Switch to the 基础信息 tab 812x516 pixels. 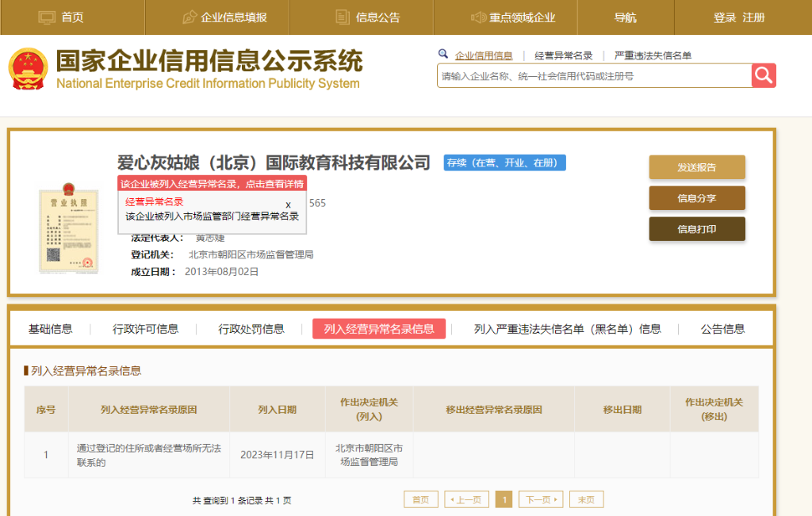(51, 329)
